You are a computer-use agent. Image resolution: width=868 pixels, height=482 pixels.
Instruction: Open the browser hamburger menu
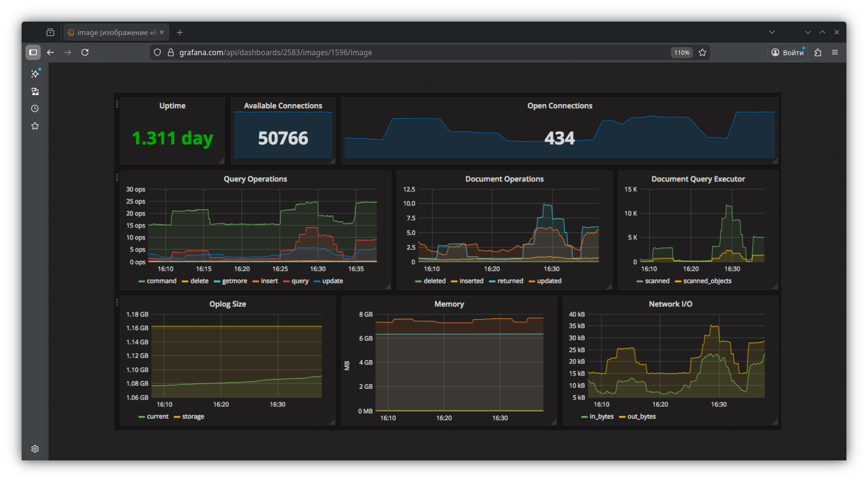(x=835, y=52)
